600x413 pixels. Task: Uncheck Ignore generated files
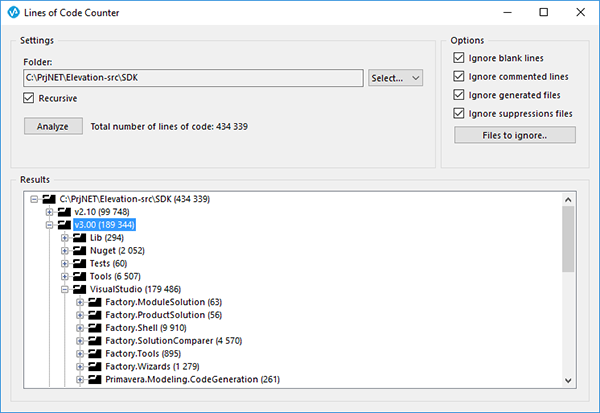coord(458,95)
